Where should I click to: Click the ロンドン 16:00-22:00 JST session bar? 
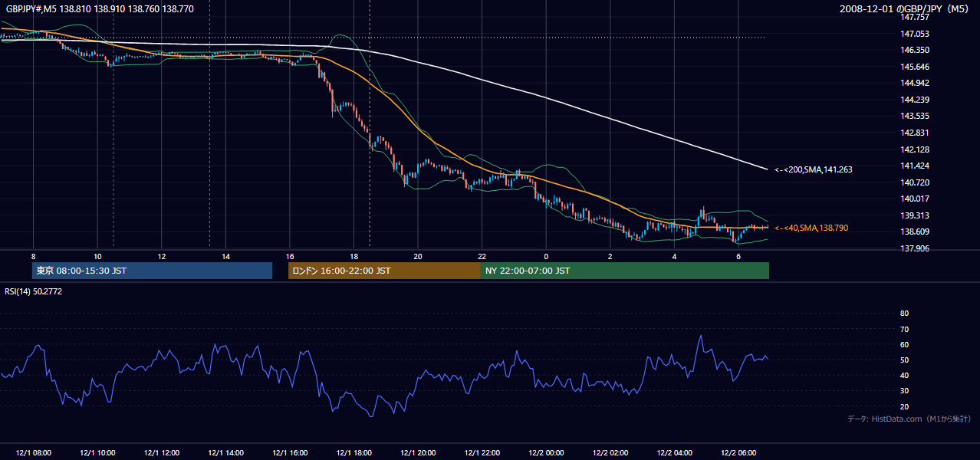384,271
